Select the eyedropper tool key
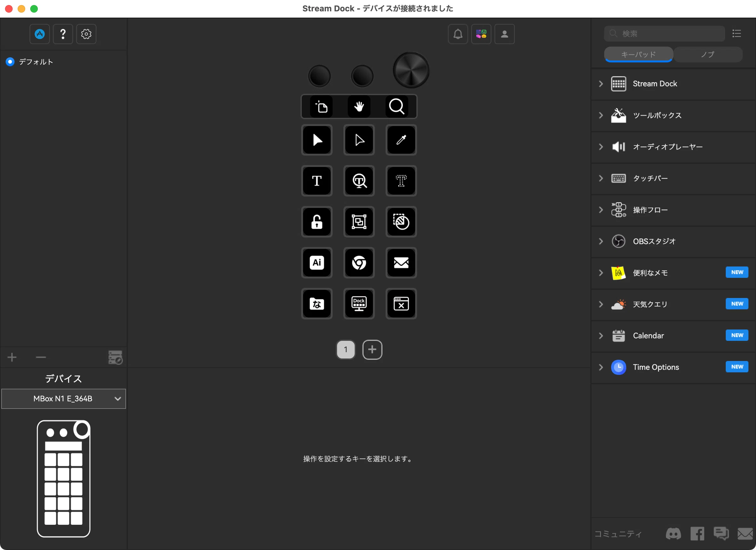The height and width of the screenshot is (550, 756). click(x=401, y=140)
